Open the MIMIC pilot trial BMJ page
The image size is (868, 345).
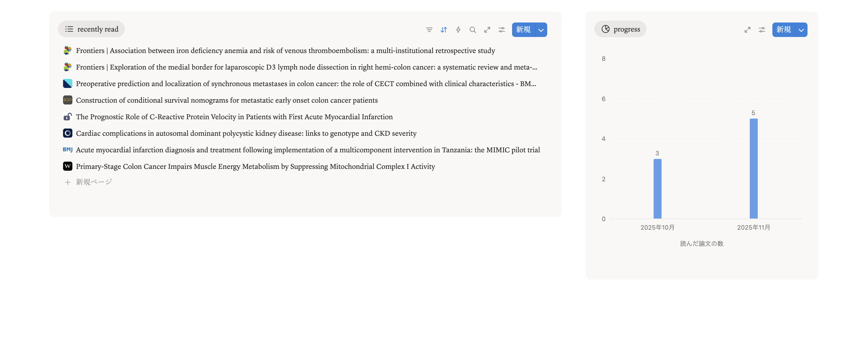tap(308, 150)
